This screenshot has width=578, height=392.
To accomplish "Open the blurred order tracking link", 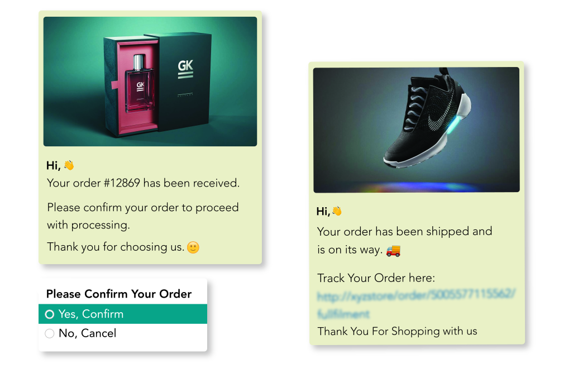I will click(416, 304).
